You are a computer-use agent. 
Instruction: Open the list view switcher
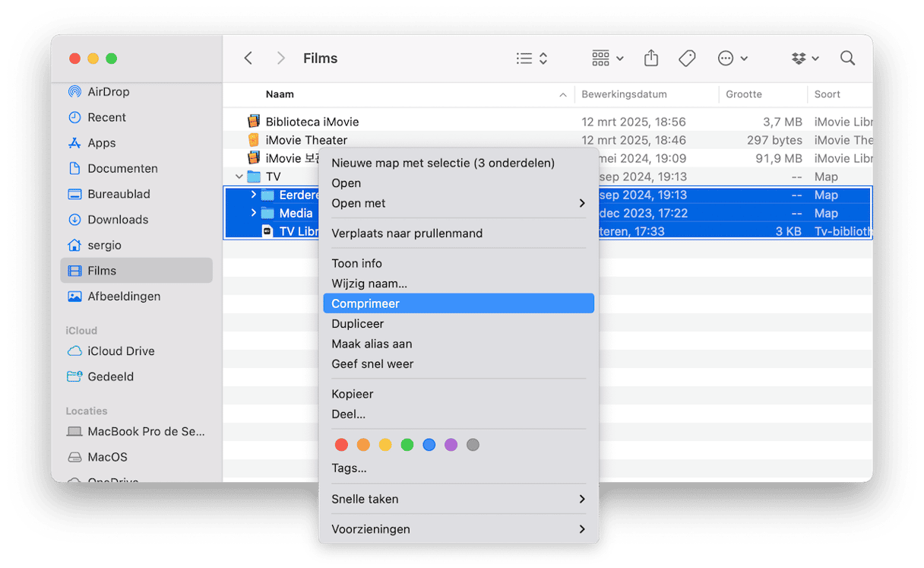[x=532, y=59]
